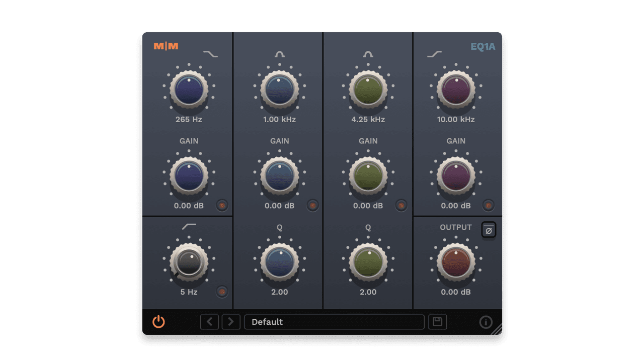Click the previous preset arrow
Viewport: 644px width, 362px height.
[x=210, y=322]
